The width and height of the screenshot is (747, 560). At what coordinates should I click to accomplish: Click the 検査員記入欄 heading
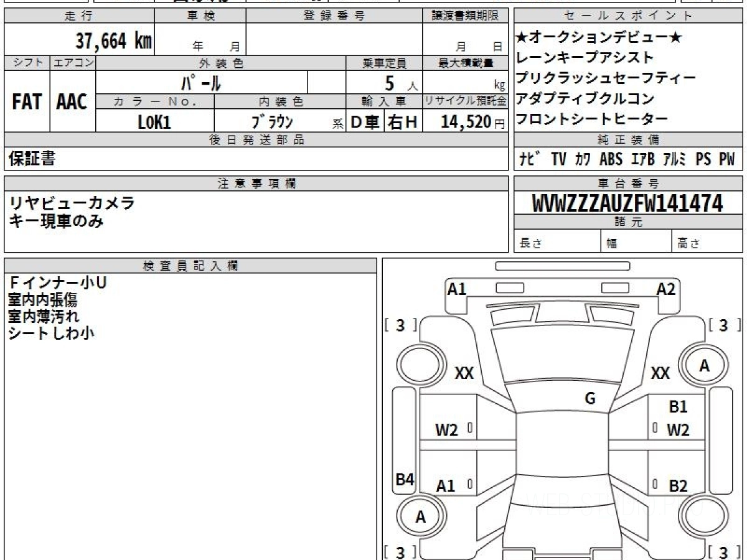click(x=190, y=265)
